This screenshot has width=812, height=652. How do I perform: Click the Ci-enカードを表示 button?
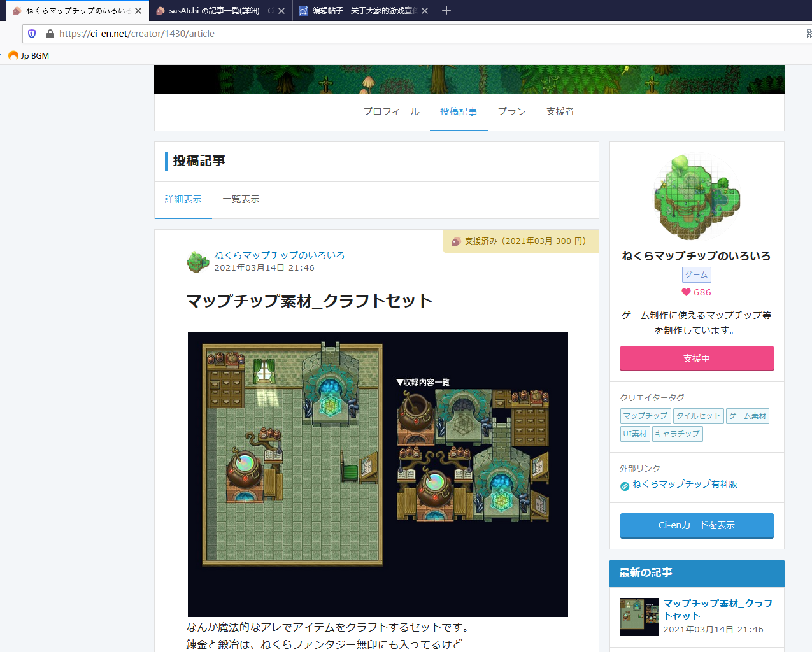(x=697, y=525)
